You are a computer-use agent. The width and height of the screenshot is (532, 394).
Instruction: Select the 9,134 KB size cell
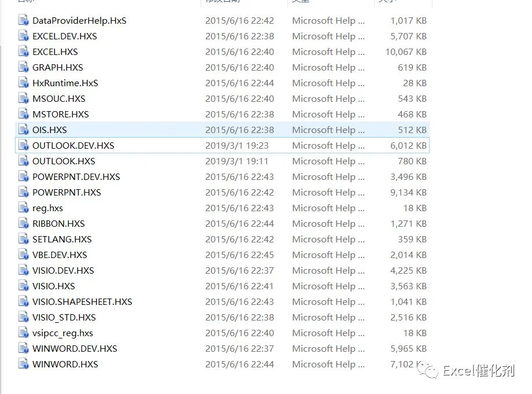click(x=408, y=193)
